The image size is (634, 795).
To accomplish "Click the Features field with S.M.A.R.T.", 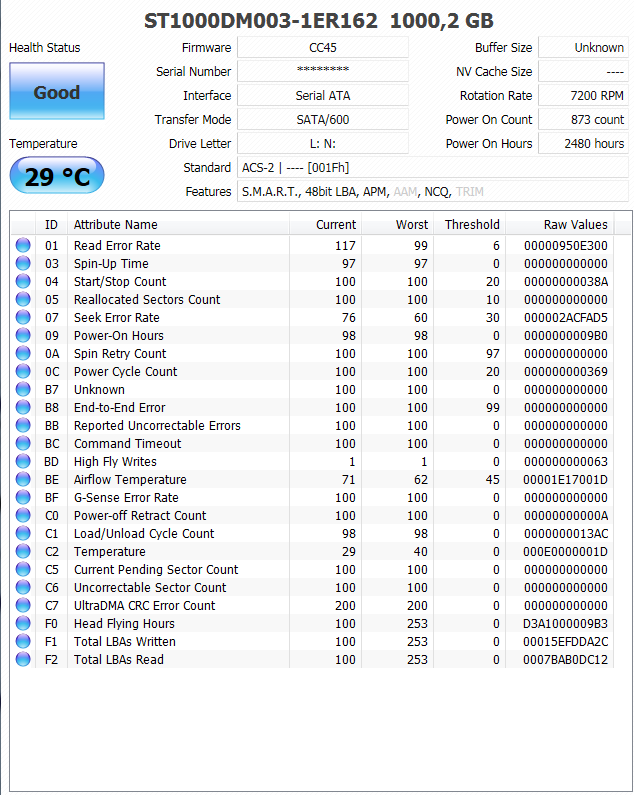I will (433, 191).
